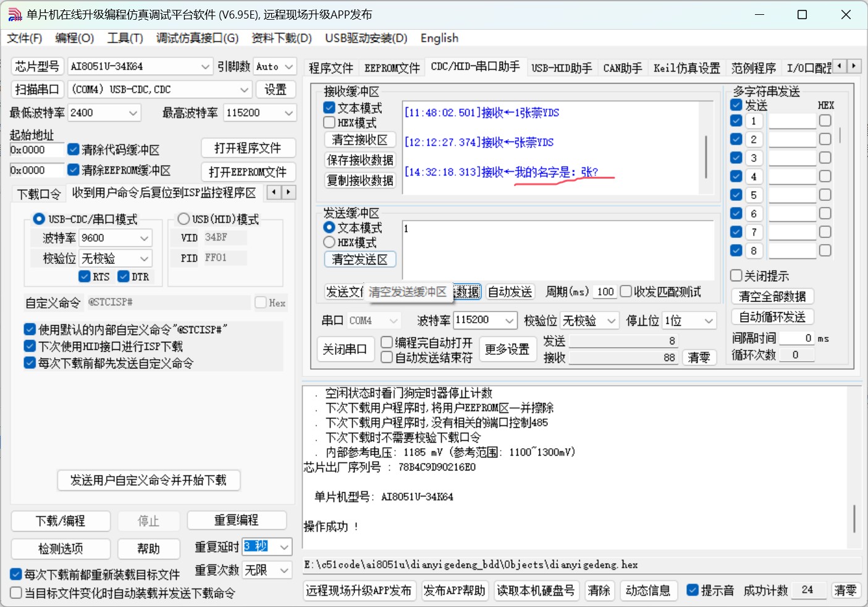Click the 扫描串口 button
This screenshot has width=868, height=607.
tap(36, 90)
